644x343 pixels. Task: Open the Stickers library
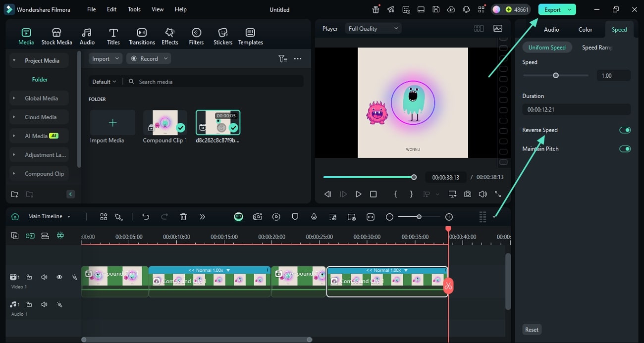pos(222,36)
